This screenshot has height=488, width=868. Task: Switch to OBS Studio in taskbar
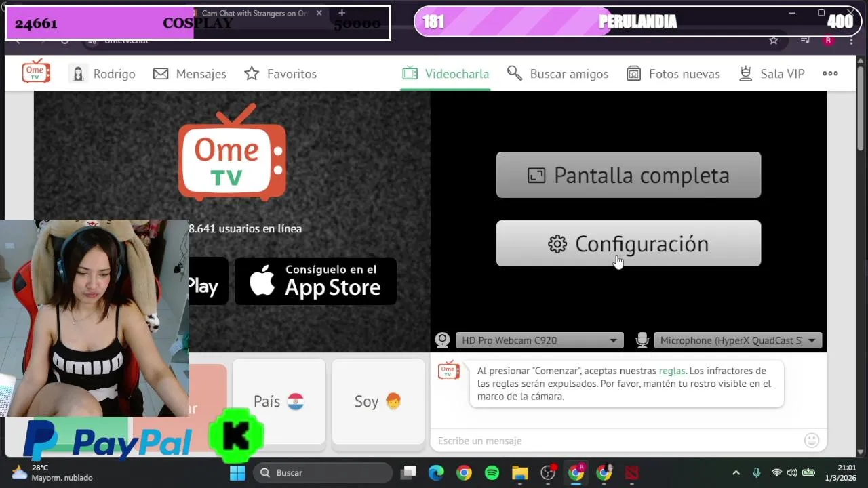click(548, 472)
